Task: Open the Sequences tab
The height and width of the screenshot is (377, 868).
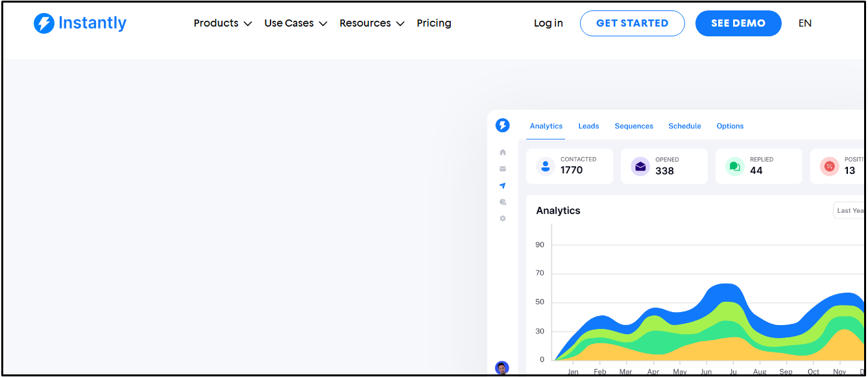Action: pyautogui.click(x=634, y=126)
